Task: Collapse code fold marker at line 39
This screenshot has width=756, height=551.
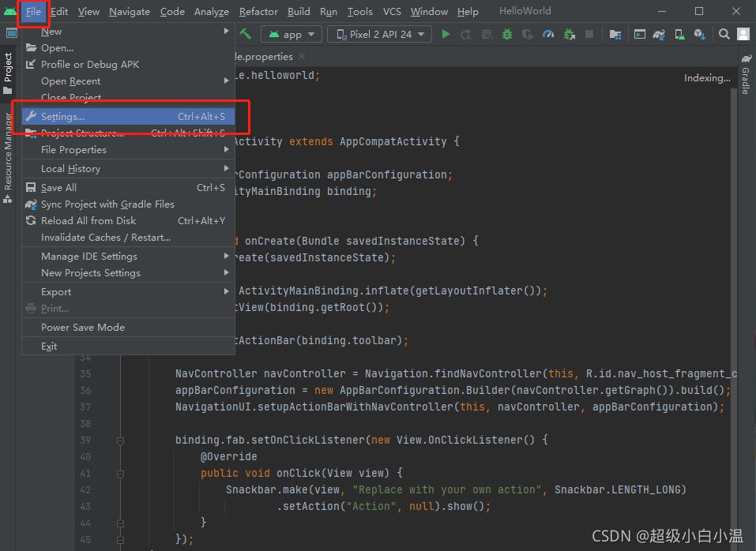Action: coord(121,440)
